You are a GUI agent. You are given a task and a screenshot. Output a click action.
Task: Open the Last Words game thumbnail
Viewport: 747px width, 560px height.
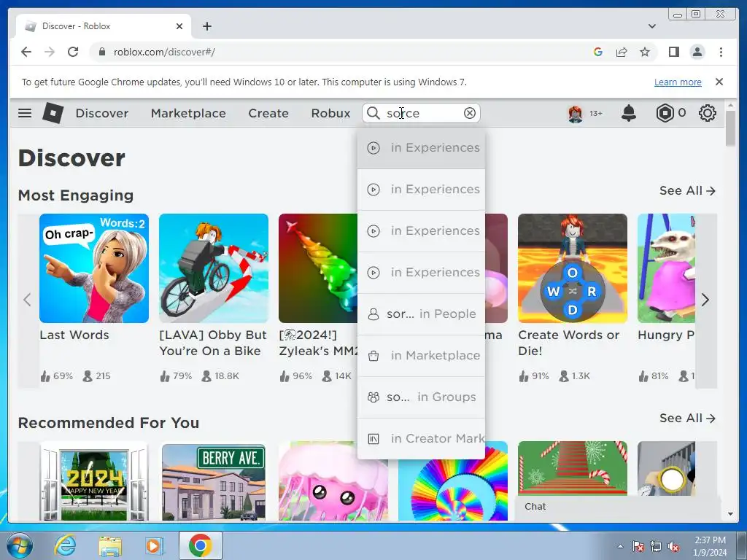pyautogui.click(x=94, y=268)
